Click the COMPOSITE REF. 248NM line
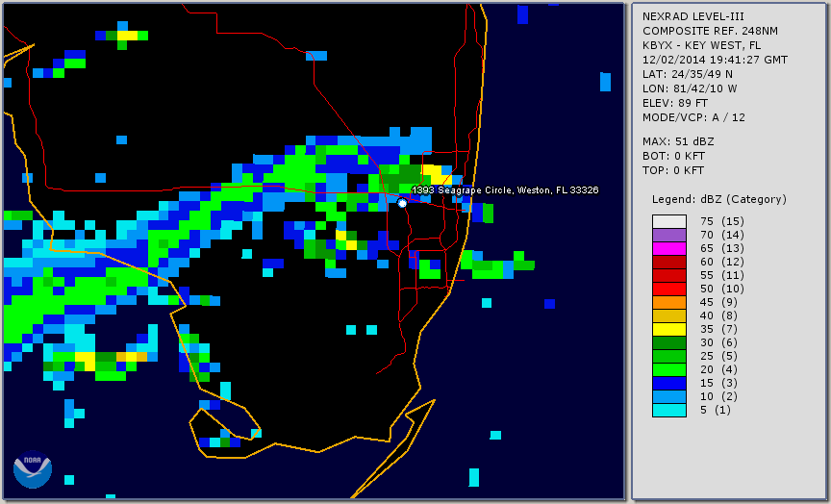Screen dimensions: 831x504 point(710,31)
